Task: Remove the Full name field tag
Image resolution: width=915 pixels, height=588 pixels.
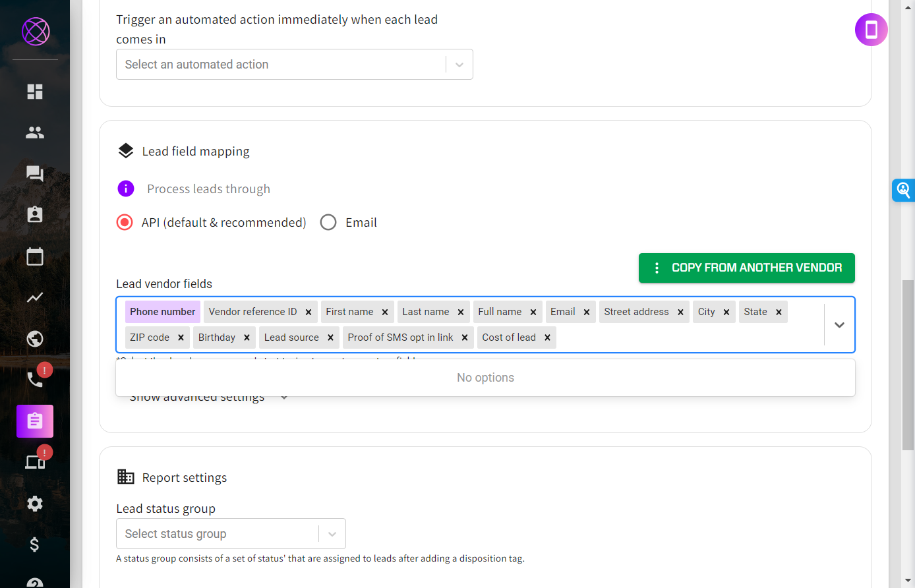Action: (533, 312)
